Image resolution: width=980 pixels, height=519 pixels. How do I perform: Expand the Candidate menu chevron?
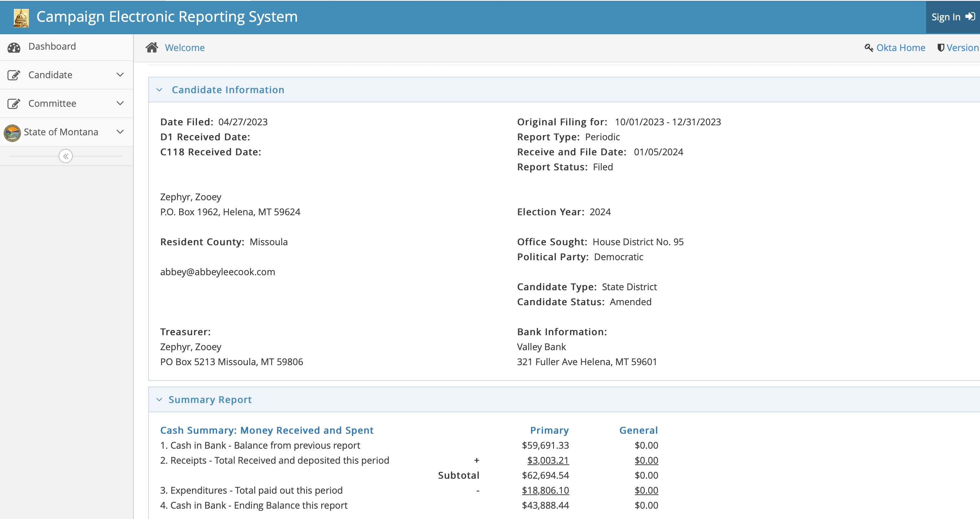point(120,75)
